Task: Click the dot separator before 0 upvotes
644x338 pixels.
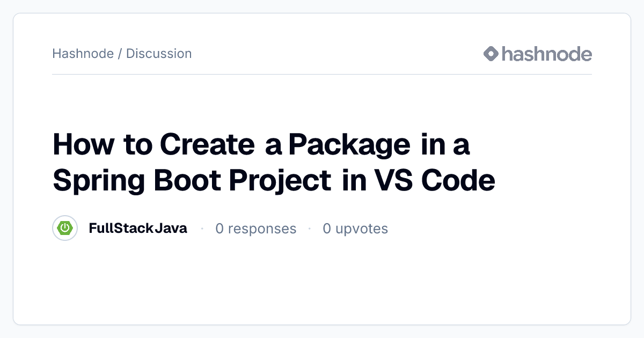Action: click(x=310, y=229)
